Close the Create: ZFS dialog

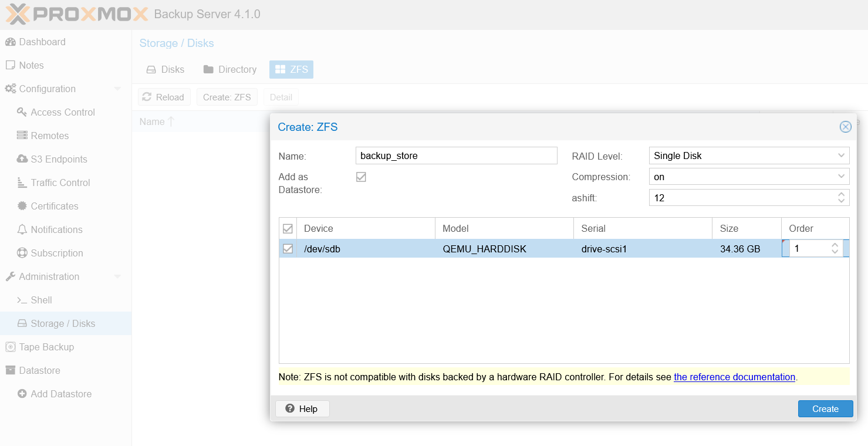(x=845, y=127)
